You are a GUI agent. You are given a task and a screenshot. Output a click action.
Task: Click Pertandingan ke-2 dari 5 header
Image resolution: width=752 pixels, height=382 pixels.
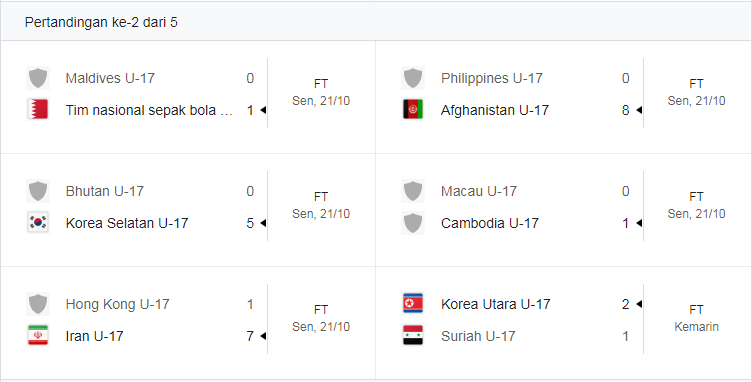point(101,22)
